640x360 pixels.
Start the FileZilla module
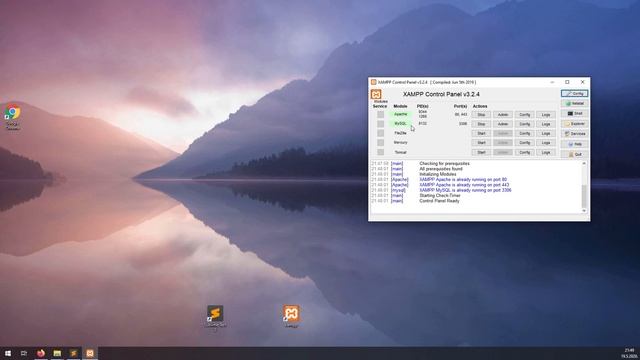pos(481,133)
